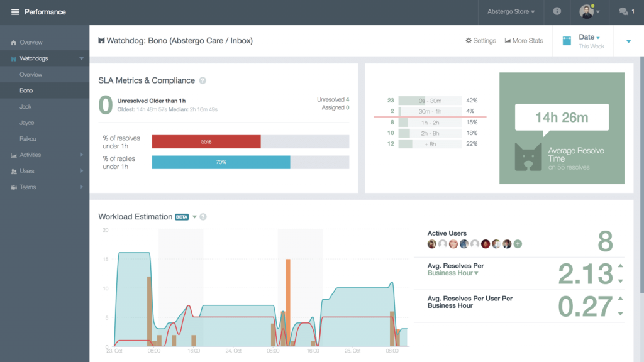
Task: Open the chat messages icon
Action: (x=623, y=11)
